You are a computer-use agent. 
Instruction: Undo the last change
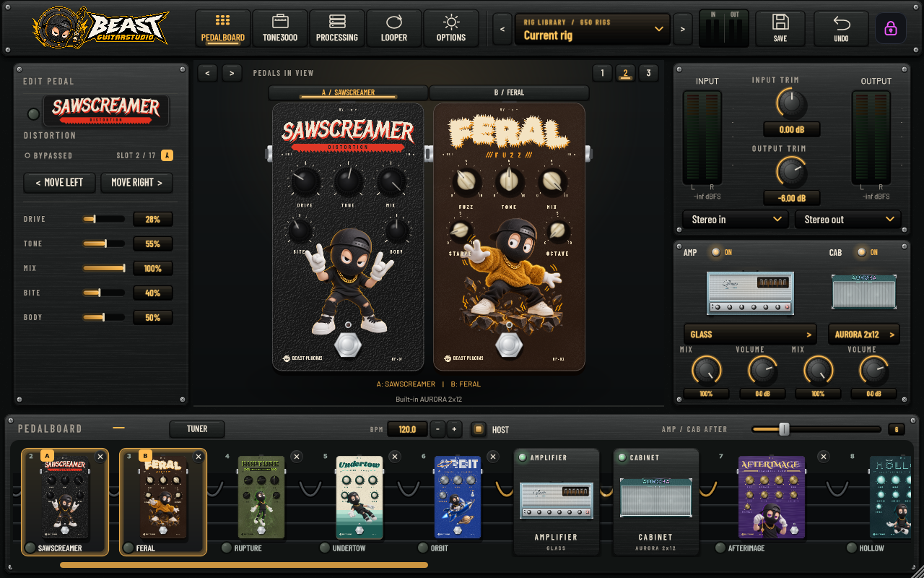click(841, 28)
